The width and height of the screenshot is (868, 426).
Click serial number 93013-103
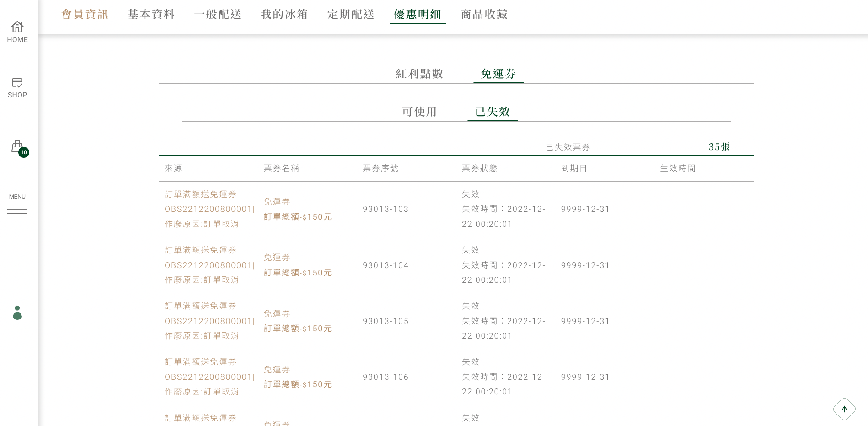[x=386, y=209]
